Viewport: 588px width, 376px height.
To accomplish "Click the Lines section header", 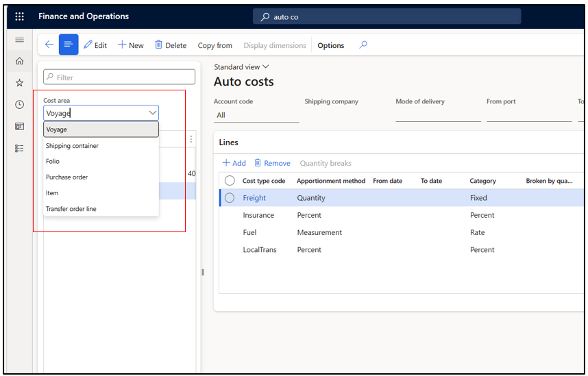I will [x=228, y=142].
